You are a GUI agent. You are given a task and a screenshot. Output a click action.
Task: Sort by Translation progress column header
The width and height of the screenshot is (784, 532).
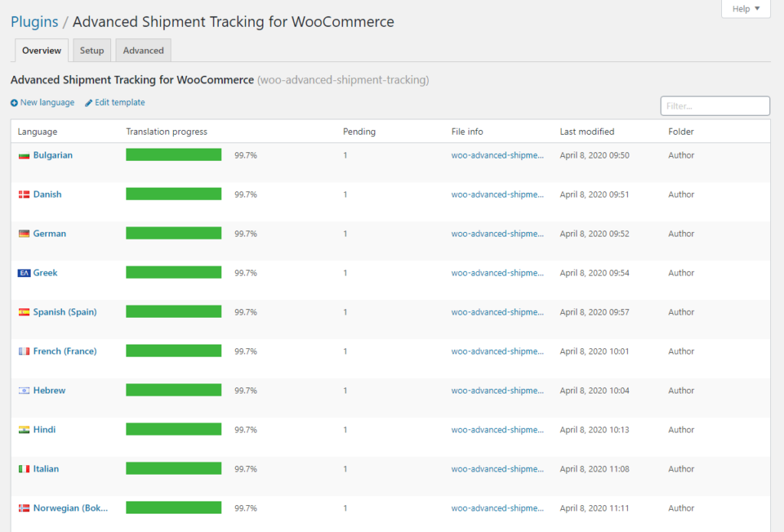coord(166,132)
